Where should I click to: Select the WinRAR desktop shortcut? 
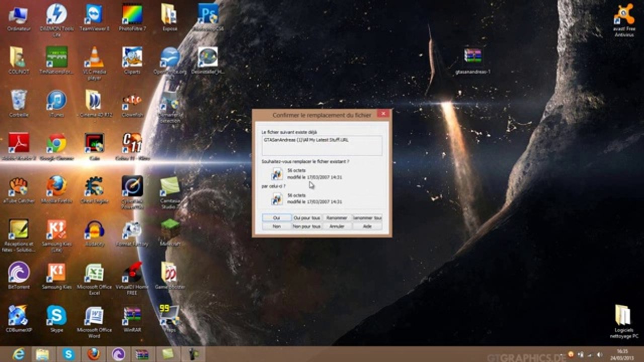132,319
